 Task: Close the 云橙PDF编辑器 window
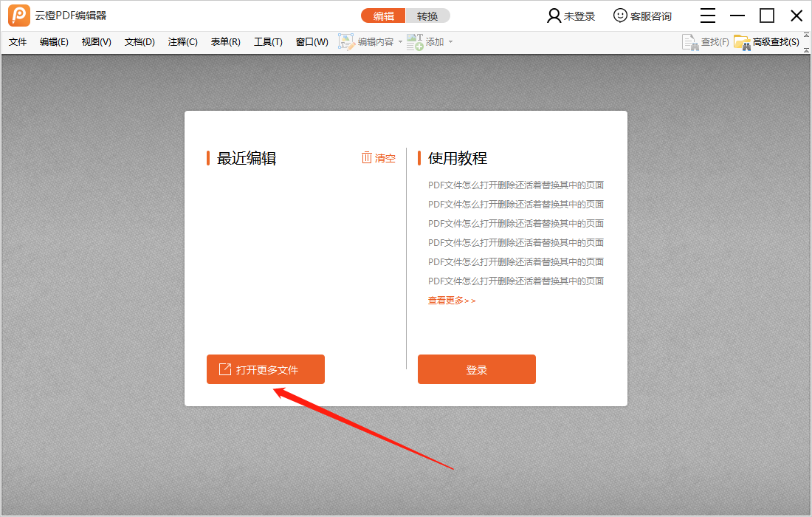click(796, 16)
